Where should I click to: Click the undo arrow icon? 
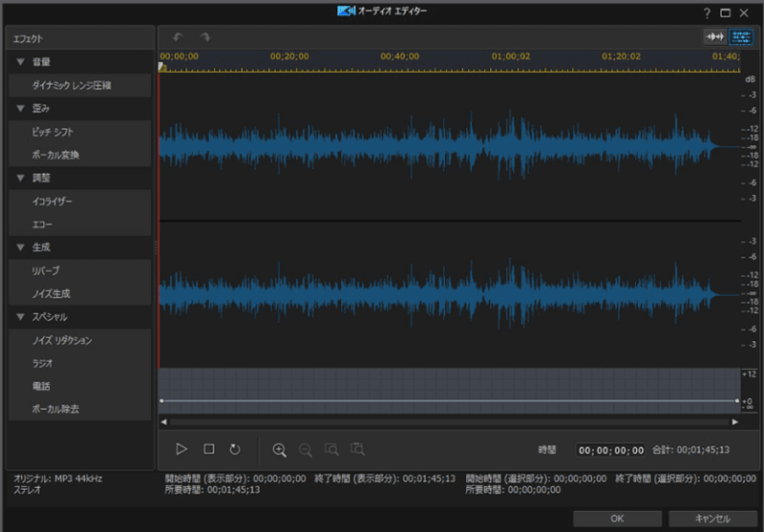pos(178,37)
